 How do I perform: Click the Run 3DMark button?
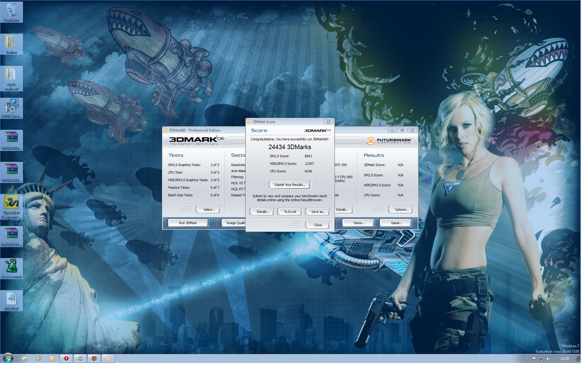pos(188,223)
